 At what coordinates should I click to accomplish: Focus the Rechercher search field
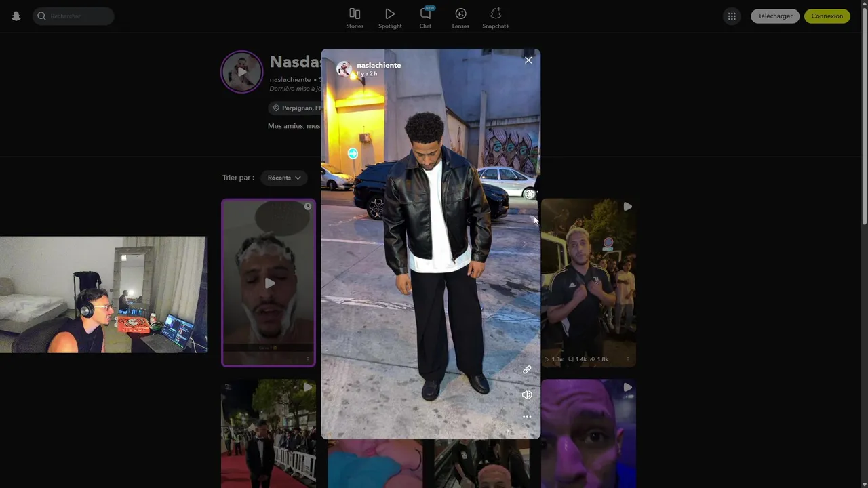[x=73, y=16]
